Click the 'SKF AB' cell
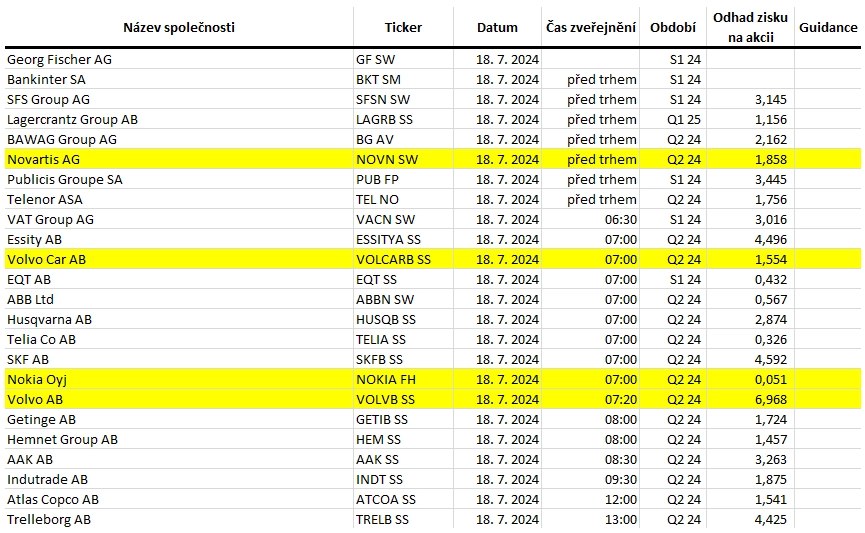Image resolution: width=865 pixels, height=533 pixels. point(28,359)
